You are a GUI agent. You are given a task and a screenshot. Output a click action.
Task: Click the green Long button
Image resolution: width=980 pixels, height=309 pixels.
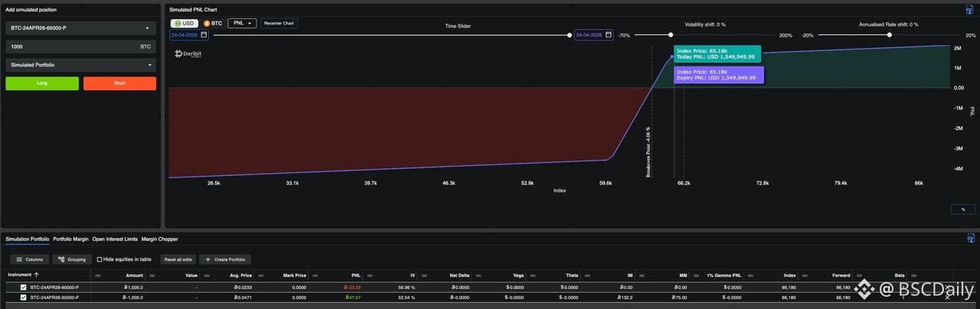pyautogui.click(x=42, y=83)
